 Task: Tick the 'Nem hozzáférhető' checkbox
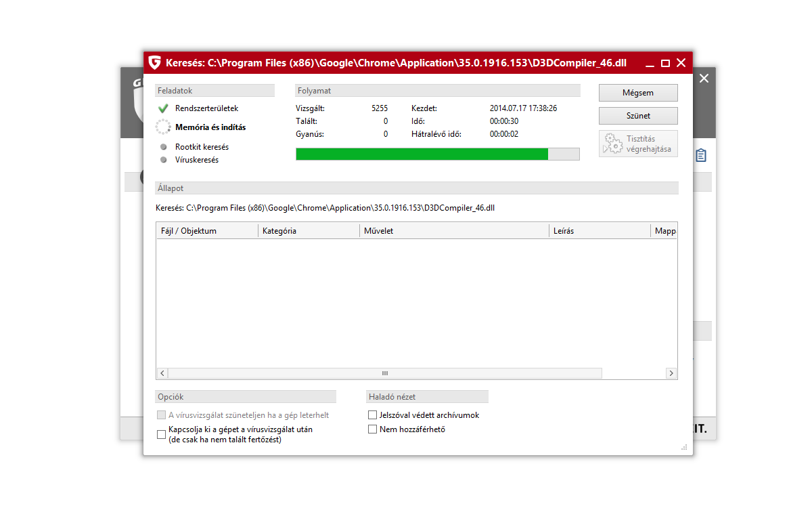click(x=372, y=429)
